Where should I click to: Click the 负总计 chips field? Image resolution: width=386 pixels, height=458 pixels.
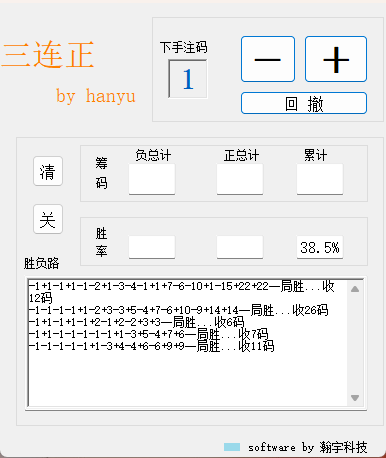coord(152,179)
